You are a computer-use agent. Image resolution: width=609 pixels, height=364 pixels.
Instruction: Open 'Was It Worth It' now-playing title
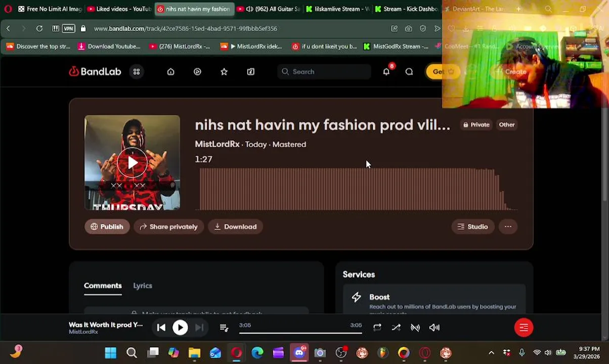(106, 325)
